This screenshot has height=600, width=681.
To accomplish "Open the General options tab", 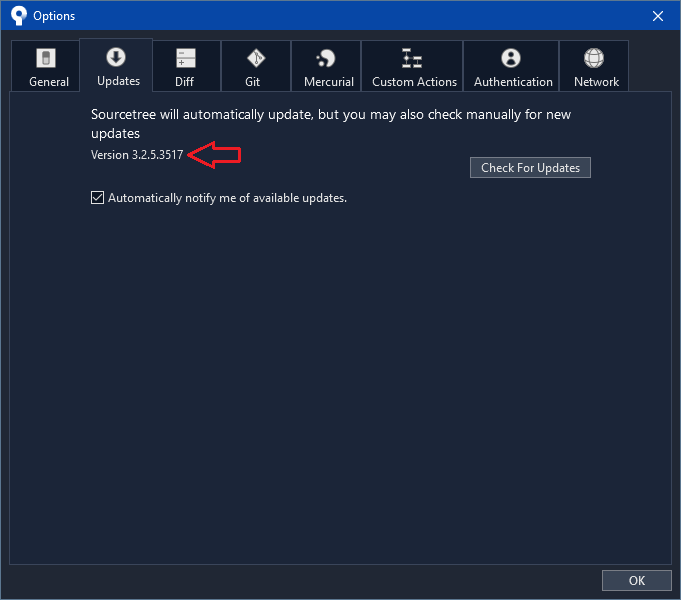I will [46, 66].
